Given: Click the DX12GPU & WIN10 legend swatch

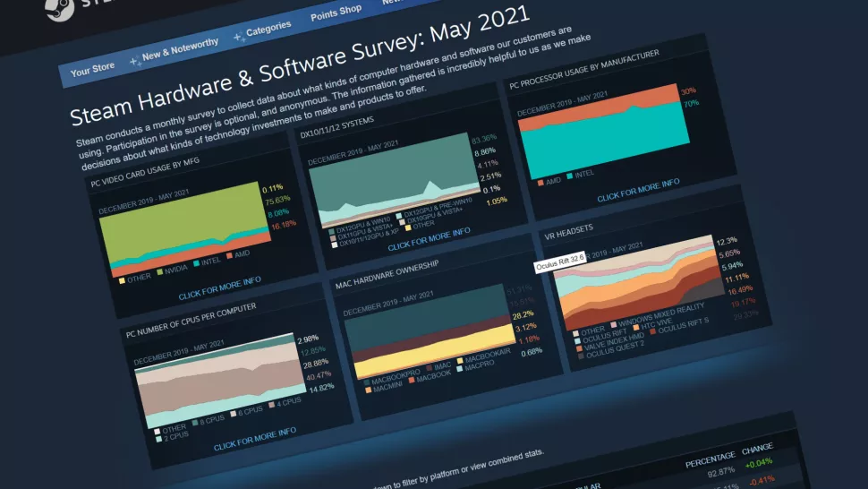Looking at the screenshot, I should tap(331, 231).
